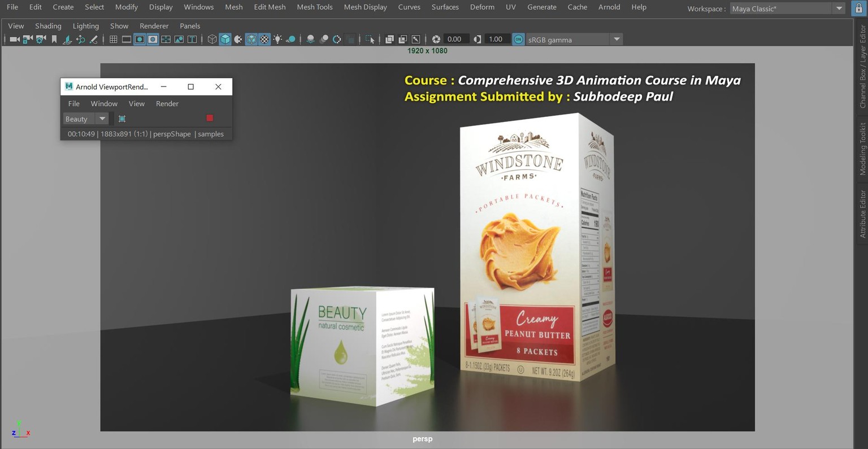Click the Field Chart icon

click(166, 40)
